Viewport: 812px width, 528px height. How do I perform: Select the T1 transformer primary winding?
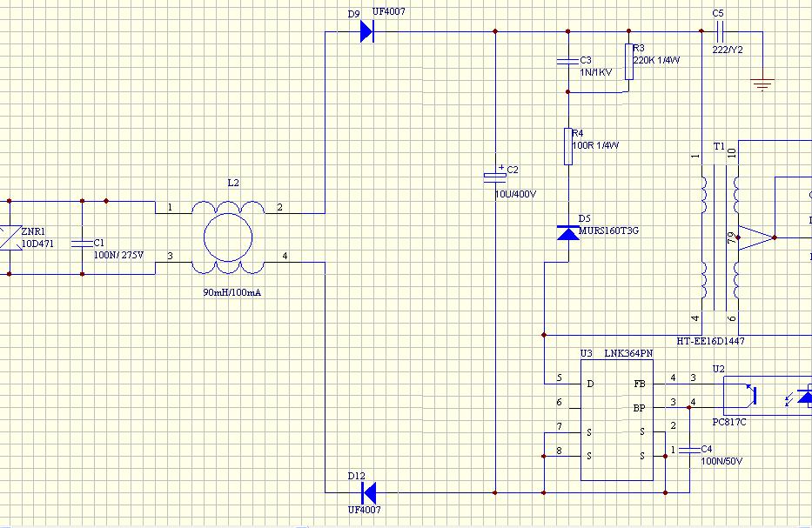click(x=704, y=237)
